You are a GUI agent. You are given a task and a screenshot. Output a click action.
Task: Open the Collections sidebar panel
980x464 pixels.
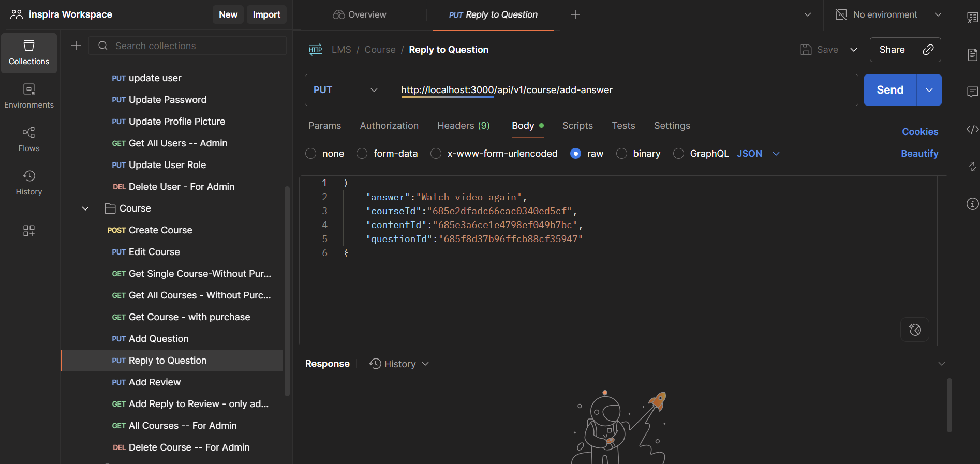coord(29,53)
